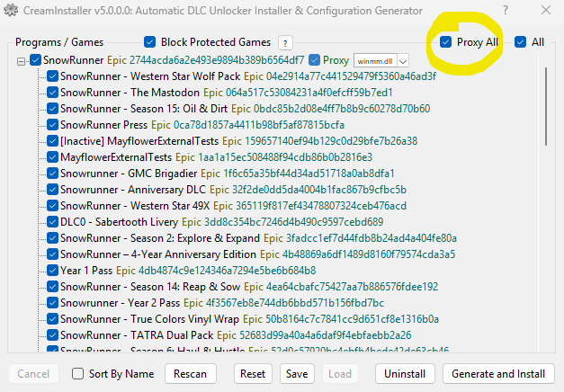Toggle SnowRunner - Western Star 49X checkbox

point(52,206)
